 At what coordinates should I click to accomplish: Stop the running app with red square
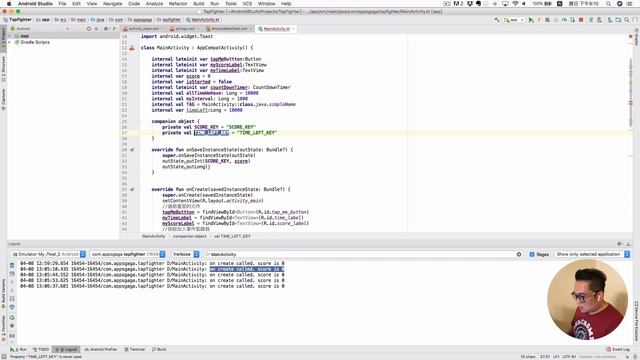point(581,20)
